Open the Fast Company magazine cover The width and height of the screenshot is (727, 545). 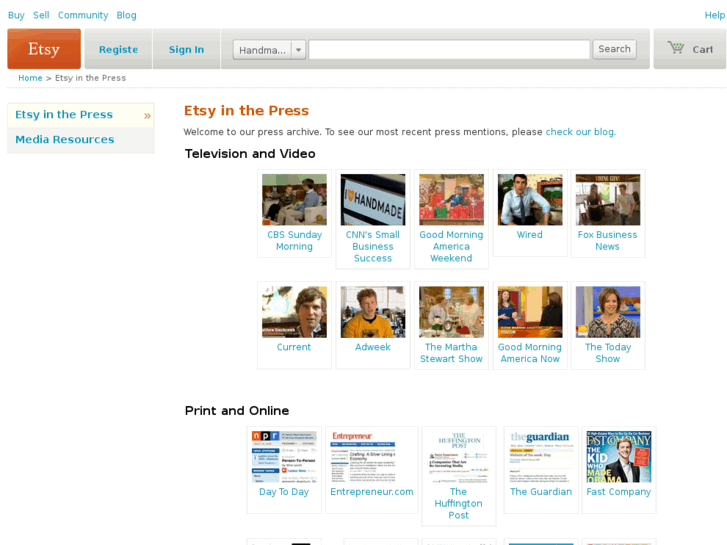619,457
